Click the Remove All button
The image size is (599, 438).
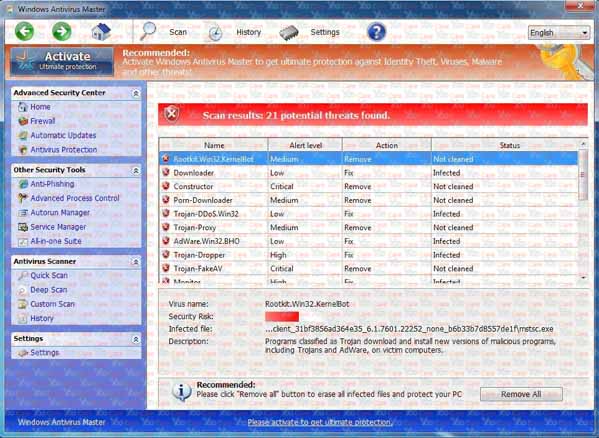point(521,394)
